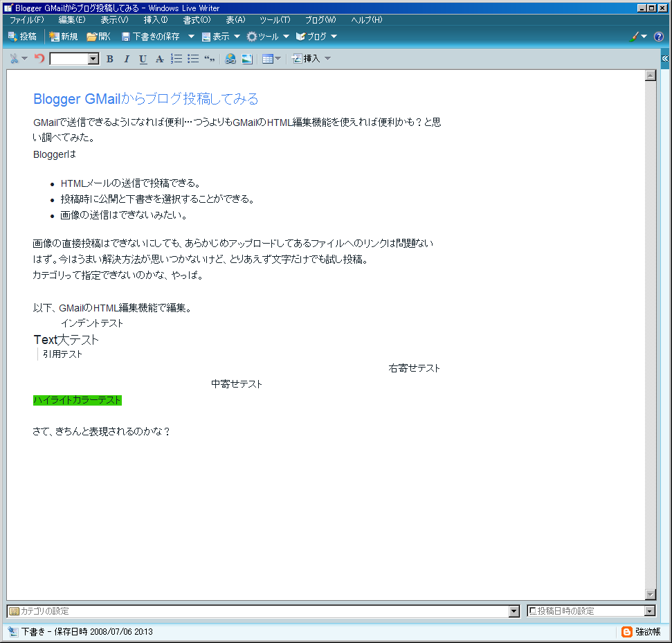Viewport: 672px width, 643px height.
Task: Click the Text大テスト large text
Action: (66, 340)
